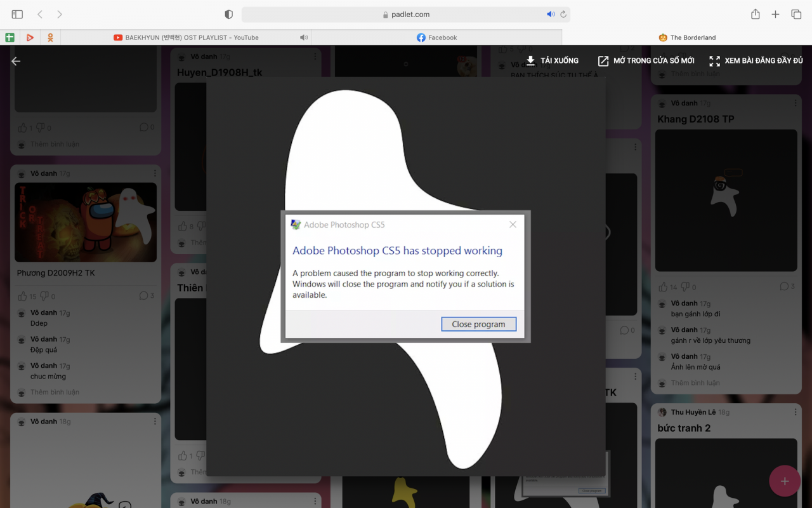Image resolution: width=812 pixels, height=508 pixels.
Task: Switch to The Borderland tab
Action: coord(687,37)
